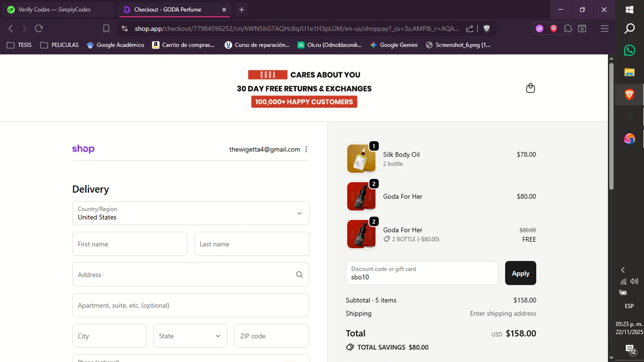Click the volume speaker tray icon
Image resolution: width=644 pixels, height=362 pixels.
point(634,281)
